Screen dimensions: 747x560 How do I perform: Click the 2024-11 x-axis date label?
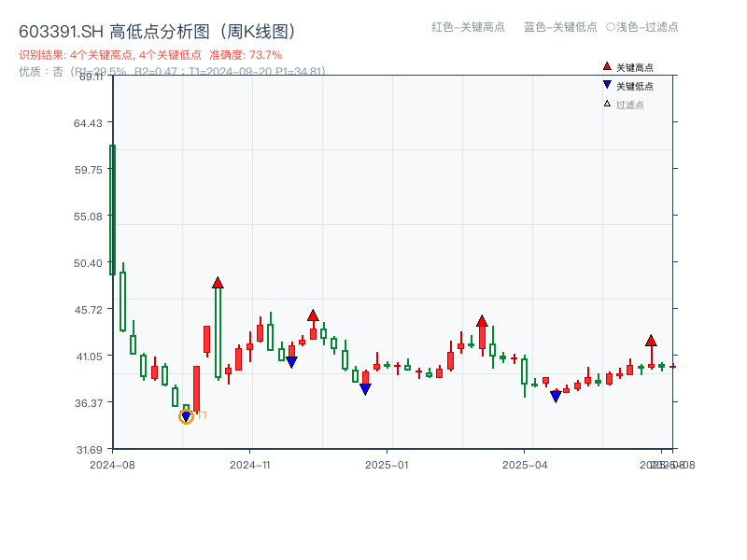coord(251,462)
